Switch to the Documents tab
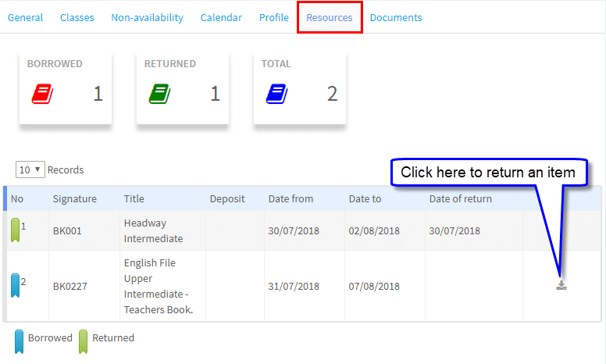This screenshot has height=364, width=606. (x=396, y=17)
